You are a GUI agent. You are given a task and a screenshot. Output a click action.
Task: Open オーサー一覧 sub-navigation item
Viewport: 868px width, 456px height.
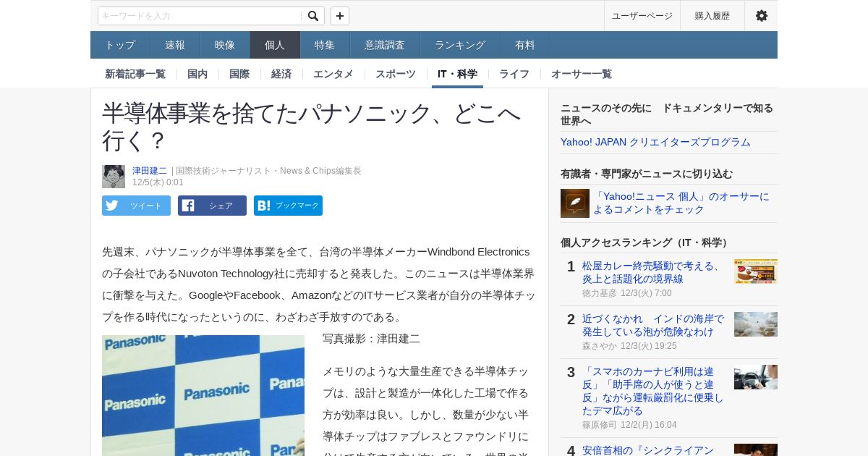click(582, 74)
